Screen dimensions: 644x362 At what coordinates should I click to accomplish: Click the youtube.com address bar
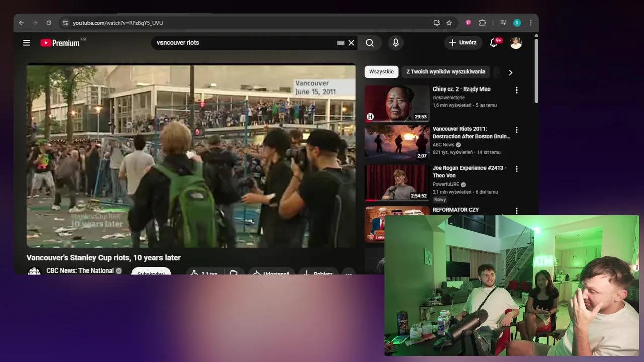pyautogui.click(x=247, y=23)
